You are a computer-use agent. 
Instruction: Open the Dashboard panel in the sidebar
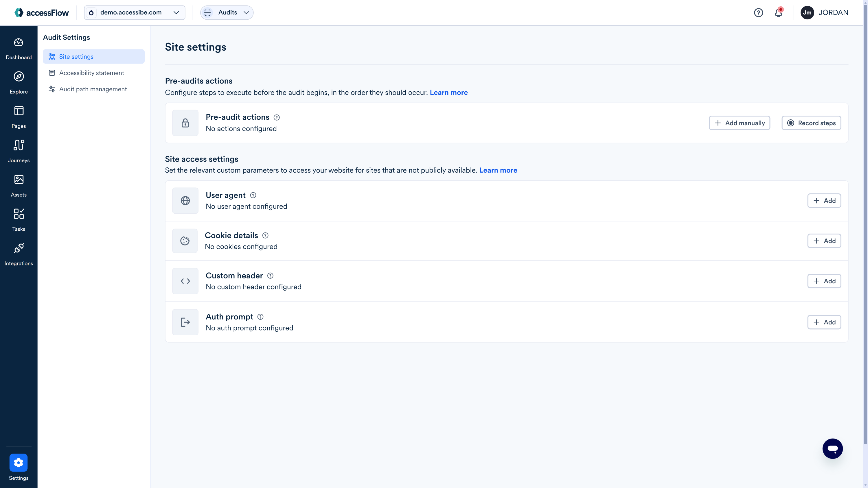coord(19,48)
